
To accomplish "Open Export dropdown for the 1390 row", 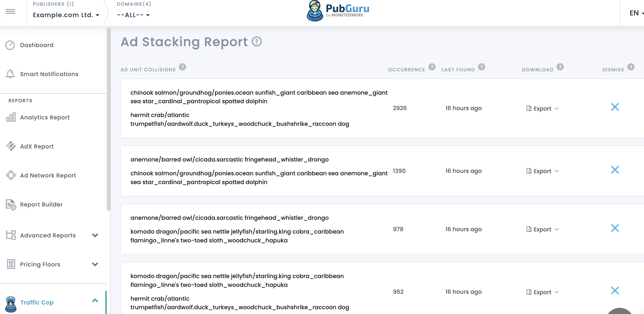I will pos(542,171).
